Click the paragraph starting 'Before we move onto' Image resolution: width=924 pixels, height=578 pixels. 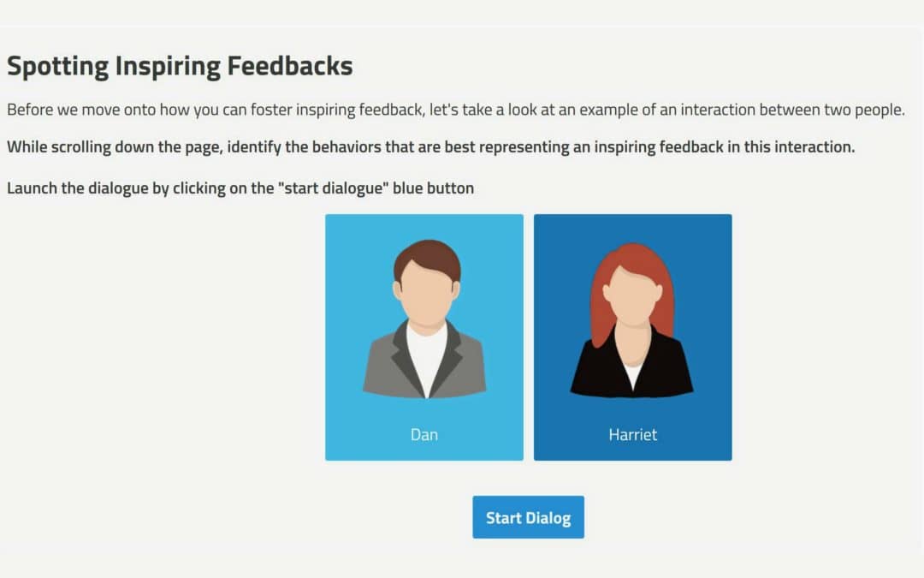tap(455, 110)
